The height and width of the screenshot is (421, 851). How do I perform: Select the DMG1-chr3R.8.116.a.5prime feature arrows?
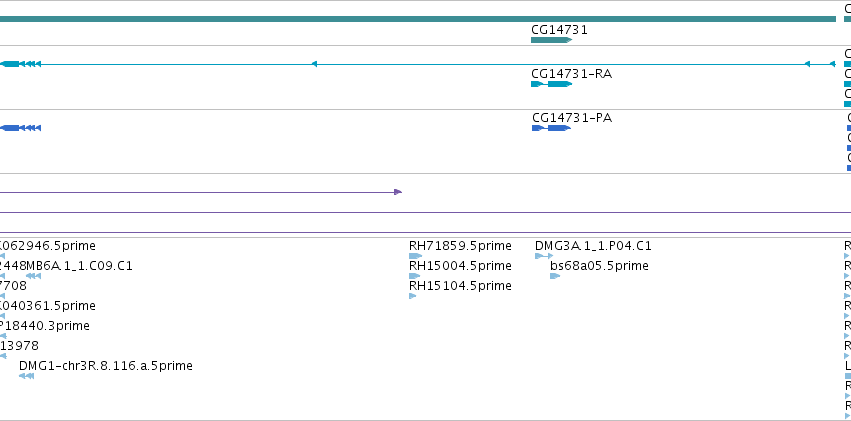pyautogui.click(x=27, y=376)
